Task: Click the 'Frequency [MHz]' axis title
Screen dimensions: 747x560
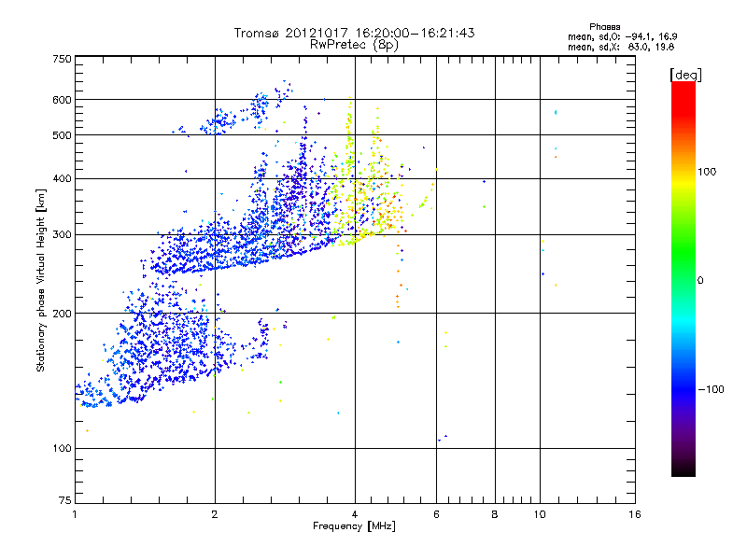Action: pos(354,526)
